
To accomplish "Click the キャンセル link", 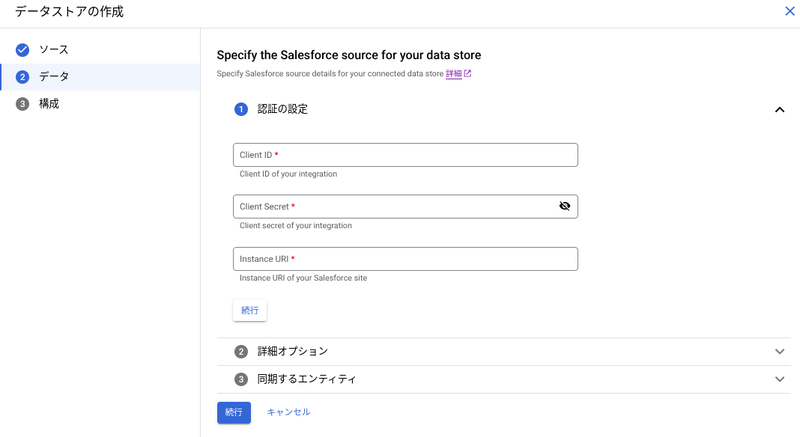I will click(x=288, y=412).
